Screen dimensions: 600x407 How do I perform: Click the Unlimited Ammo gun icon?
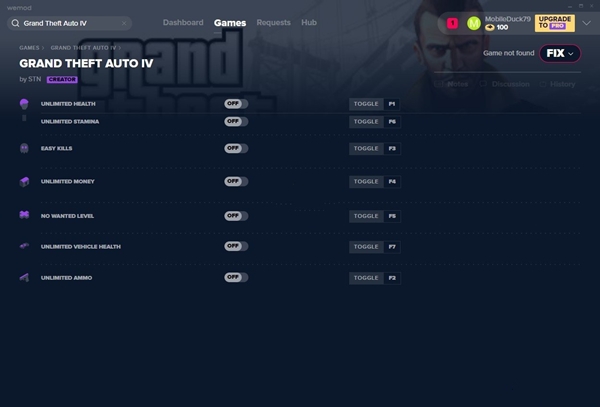pyautogui.click(x=24, y=277)
